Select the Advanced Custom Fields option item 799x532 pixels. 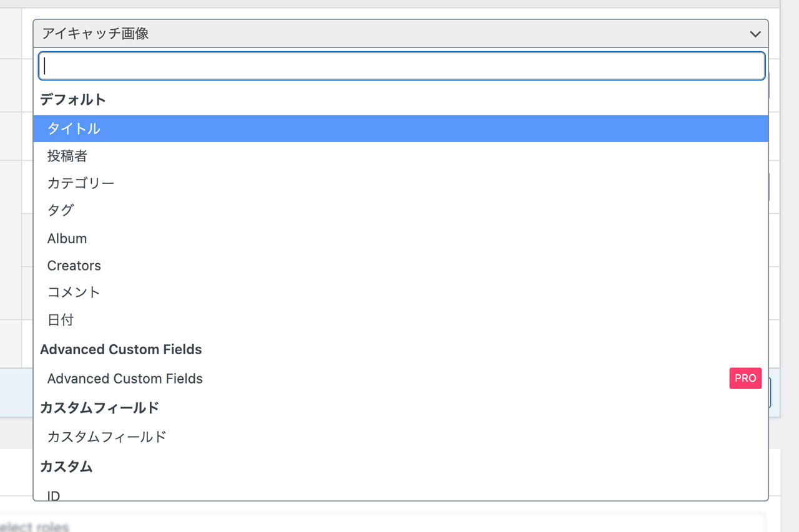[125, 379]
